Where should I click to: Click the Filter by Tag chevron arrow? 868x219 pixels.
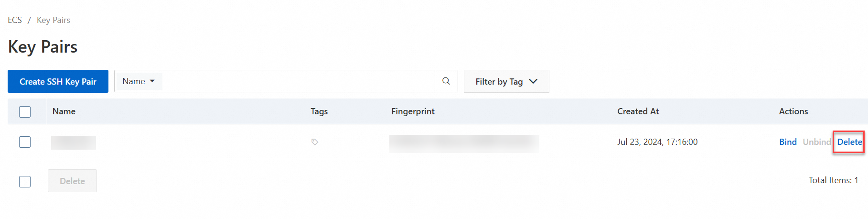point(533,81)
